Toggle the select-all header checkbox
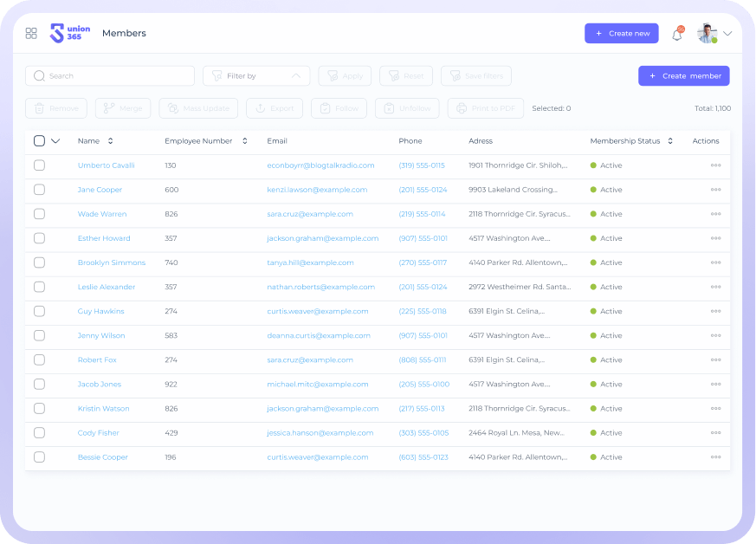 pos(39,141)
